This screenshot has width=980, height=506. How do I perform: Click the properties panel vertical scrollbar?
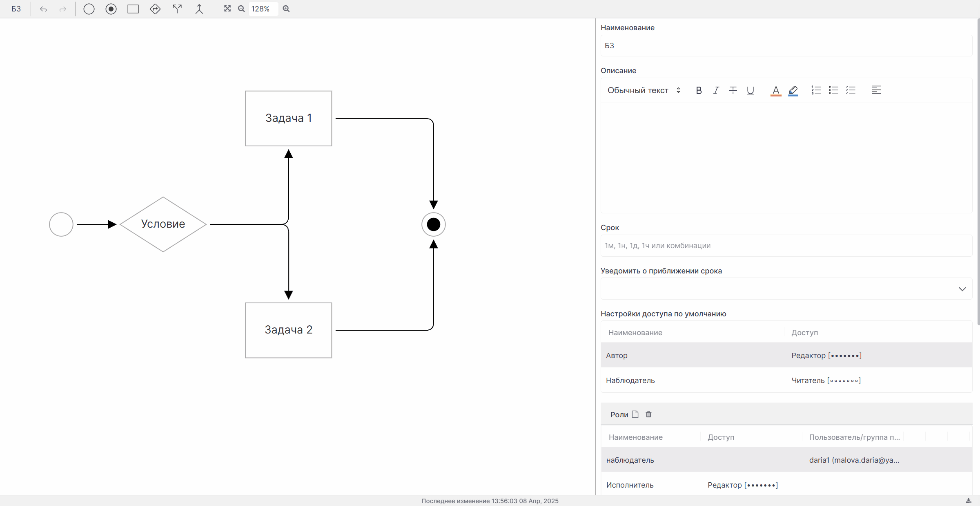(978, 172)
